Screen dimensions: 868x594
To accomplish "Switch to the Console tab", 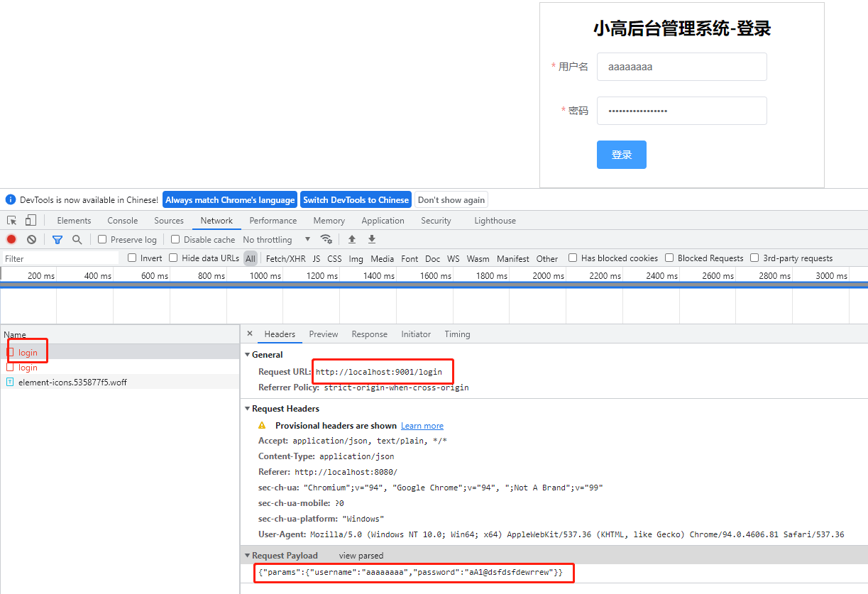I will click(x=123, y=221).
